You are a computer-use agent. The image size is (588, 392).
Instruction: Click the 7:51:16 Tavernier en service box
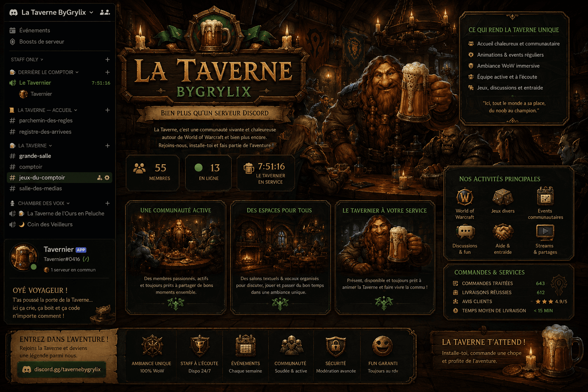pyautogui.click(x=266, y=173)
